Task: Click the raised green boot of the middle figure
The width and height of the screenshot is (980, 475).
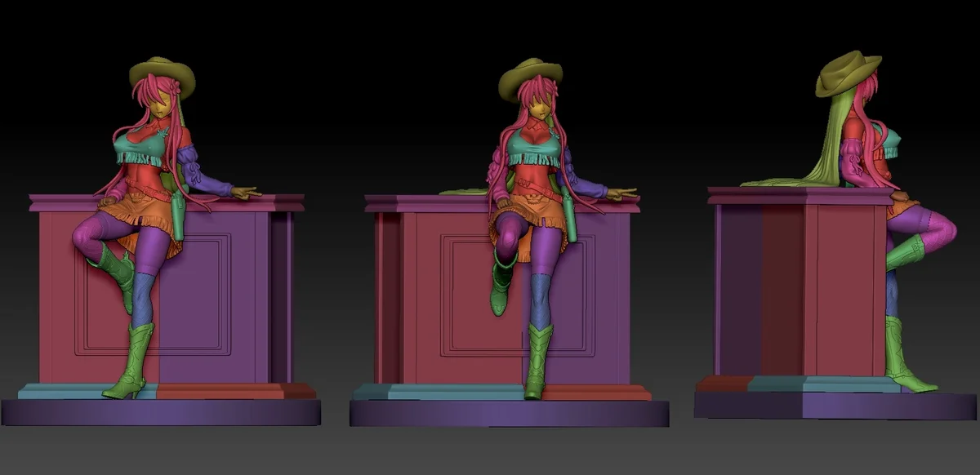Action: click(501, 286)
